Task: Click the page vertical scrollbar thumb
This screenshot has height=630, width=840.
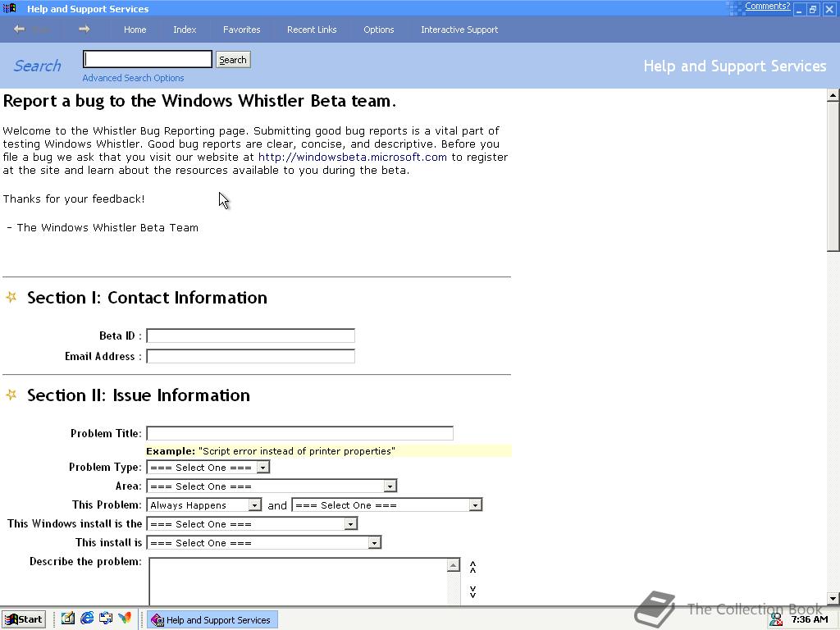Action: pyautogui.click(x=833, y=176)
